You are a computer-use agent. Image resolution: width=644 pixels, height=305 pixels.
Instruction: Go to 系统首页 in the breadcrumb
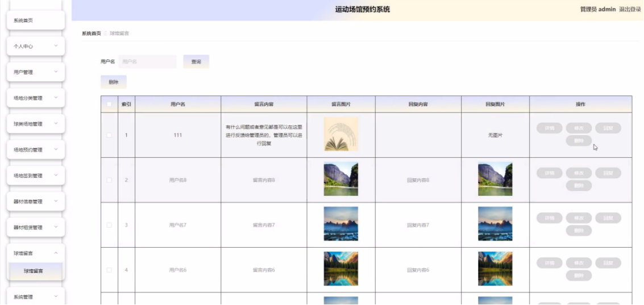tap(91, 34)
